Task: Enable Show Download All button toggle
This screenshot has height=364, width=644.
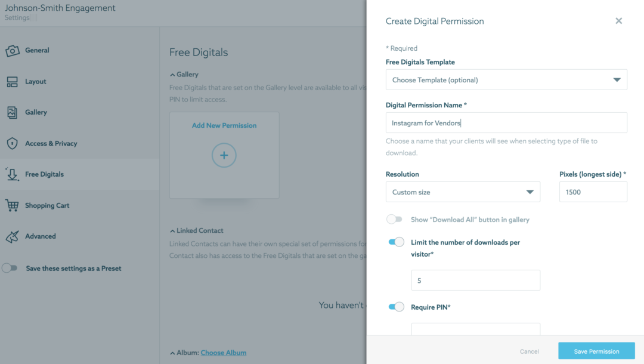Action: [394, 220]
